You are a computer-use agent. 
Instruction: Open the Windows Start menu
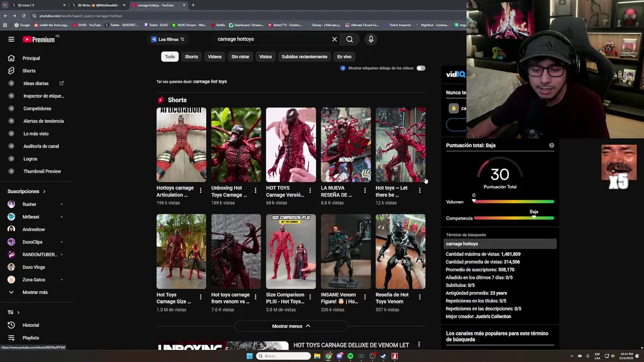[249, 356]
